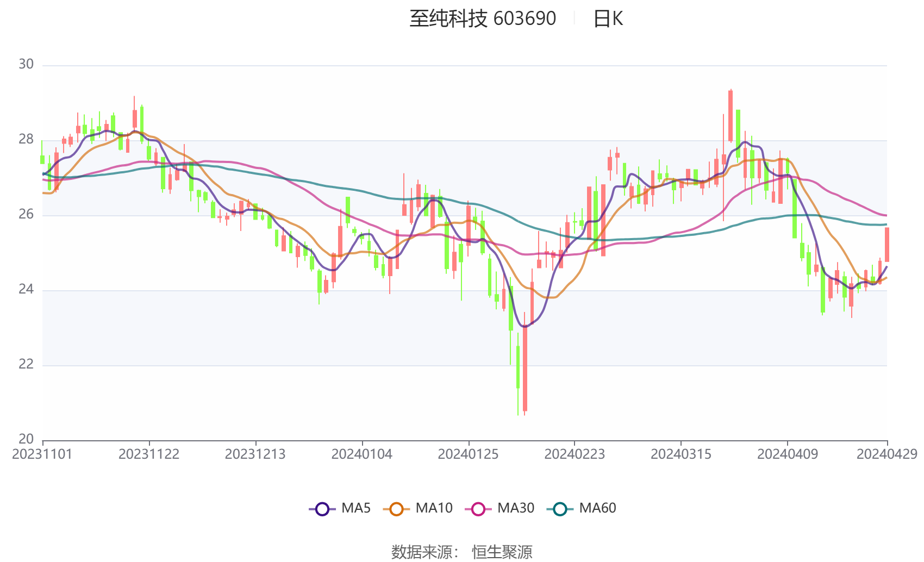Click the highest candlestick peak near 29.3
Image resolution: width=924 pixels, height=562 pixels.
731,116
